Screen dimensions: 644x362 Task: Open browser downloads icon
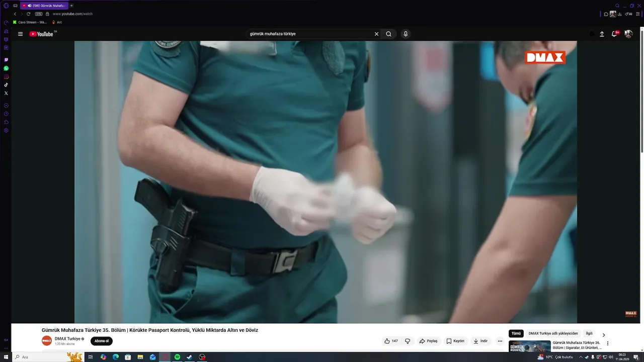tap(620, 14)
